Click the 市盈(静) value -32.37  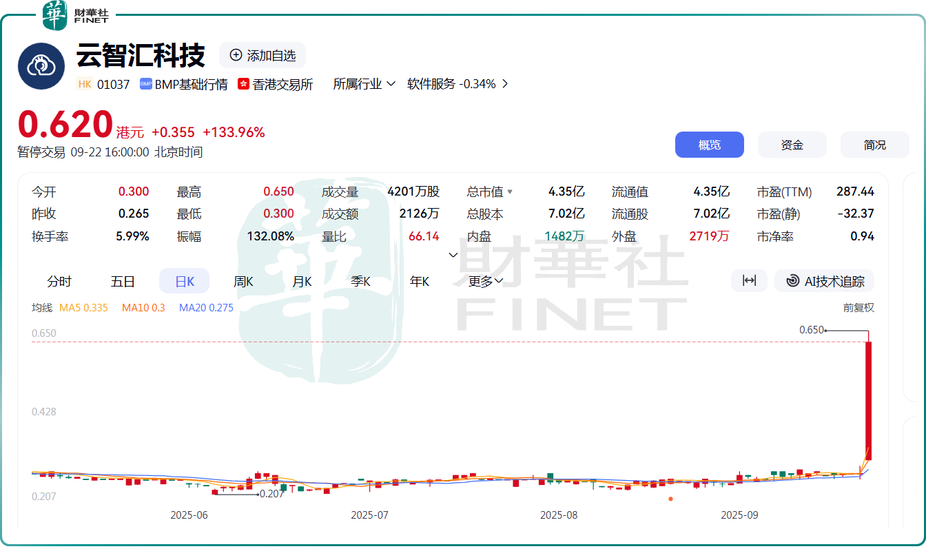pos(856,214)
